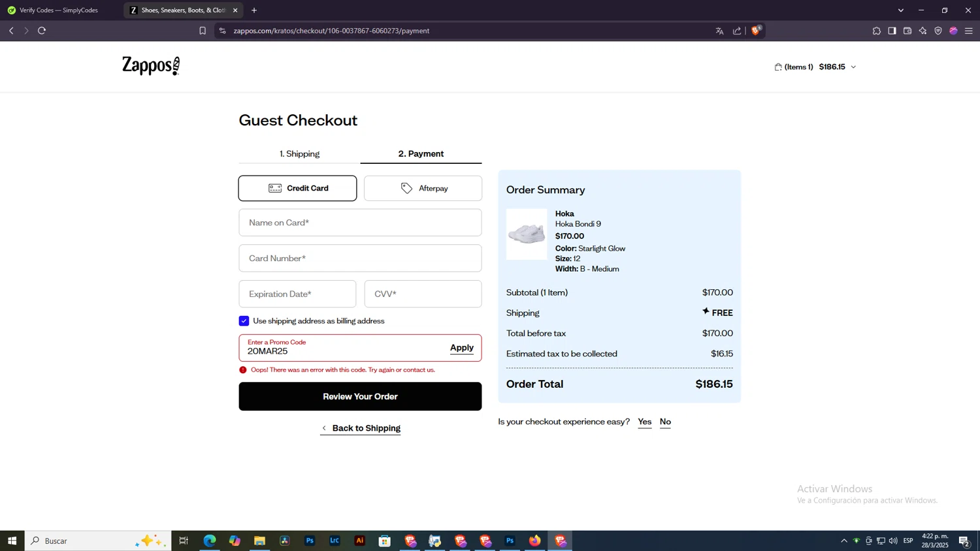Go forward in browser history
Image resolution: width=980 pixels, height=551 pixels.
click(x=26, y=31)
